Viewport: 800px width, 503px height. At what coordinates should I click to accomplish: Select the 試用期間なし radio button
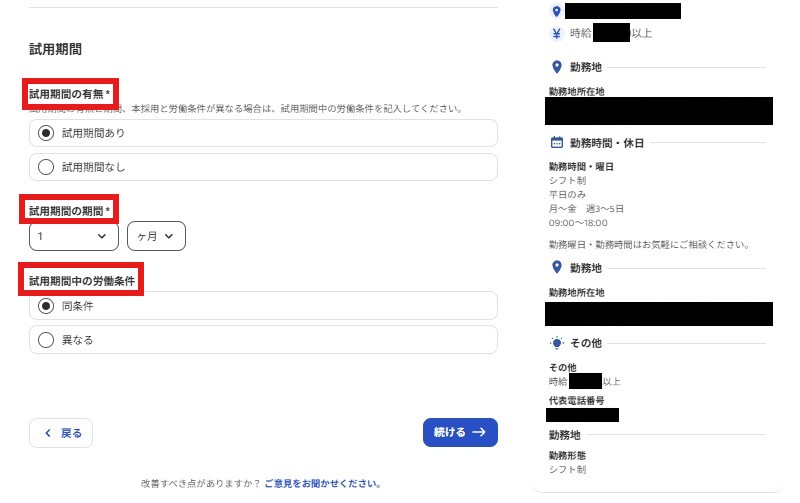coord(45,167)
